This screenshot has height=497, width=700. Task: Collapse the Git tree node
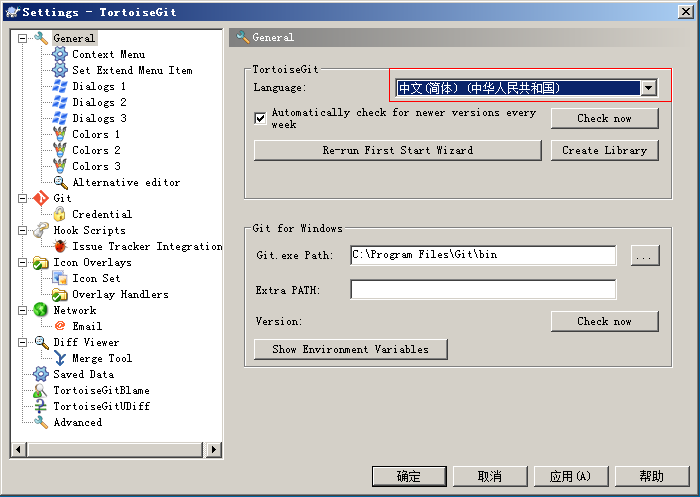pyautogui.click(x=22, y=198)
